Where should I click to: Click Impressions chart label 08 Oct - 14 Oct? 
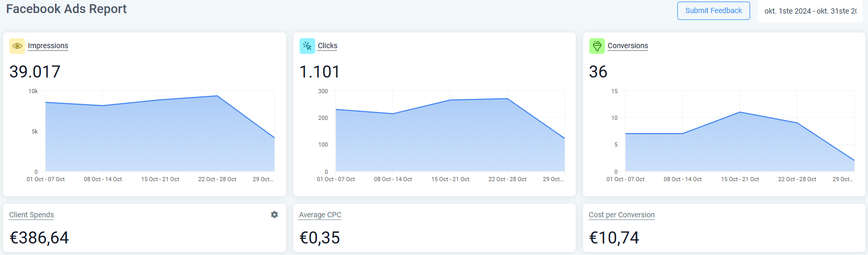[x=103, y=179]
